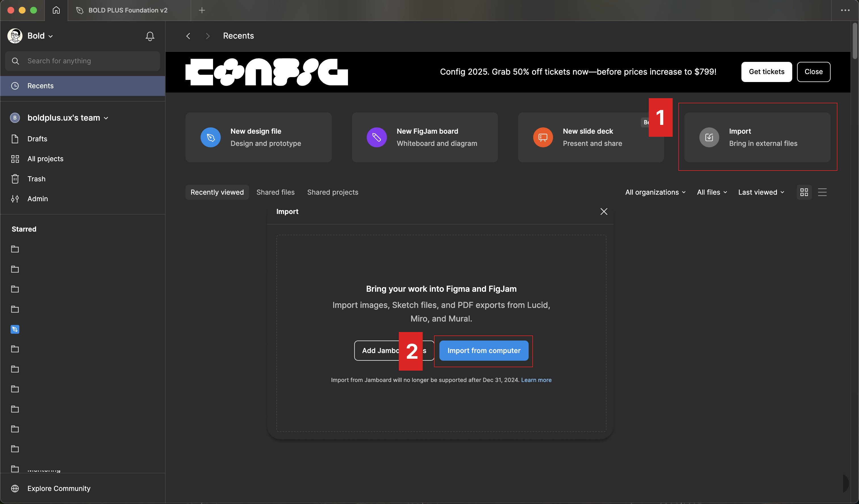859x504 pixels.
Task: Open All organizations filter dropdown
Action: coord(655,192)
